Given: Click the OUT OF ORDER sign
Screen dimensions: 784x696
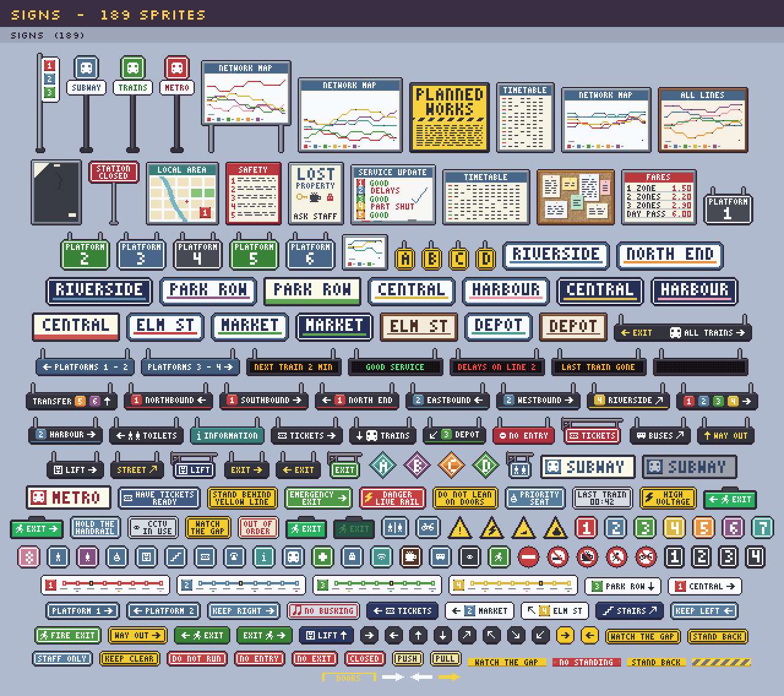Looking at the screenshot, I should click(258, 528).
